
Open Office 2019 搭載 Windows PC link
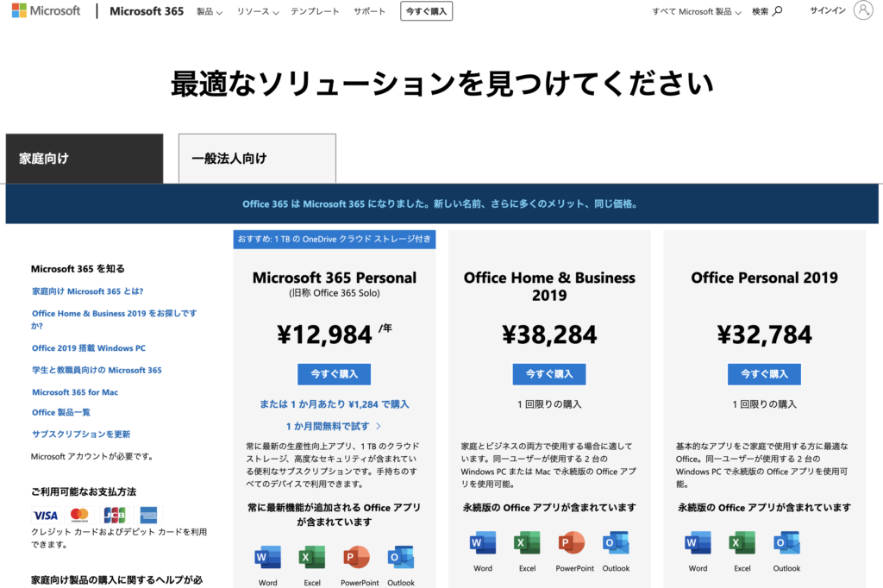[89, 348]
